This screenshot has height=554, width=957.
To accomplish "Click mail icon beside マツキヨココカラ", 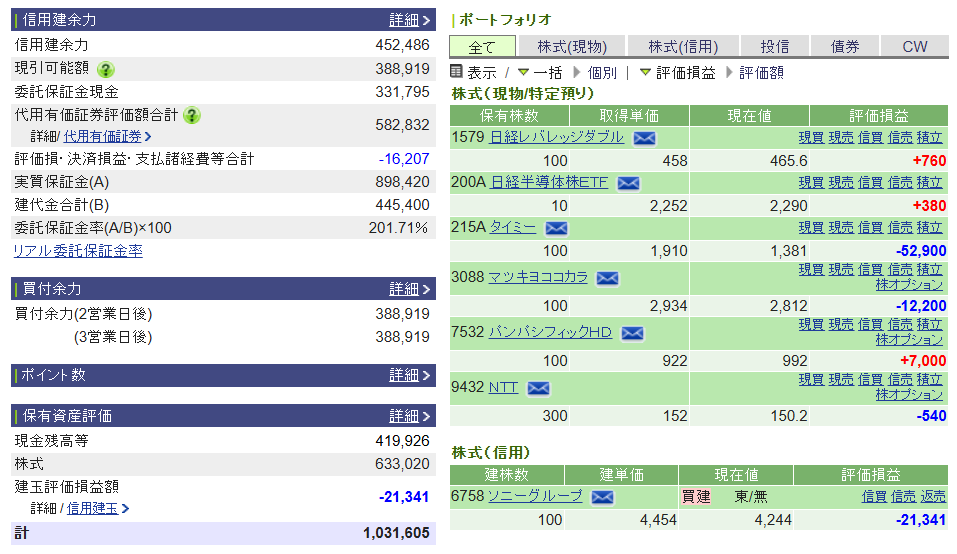I will click(607, 278).
